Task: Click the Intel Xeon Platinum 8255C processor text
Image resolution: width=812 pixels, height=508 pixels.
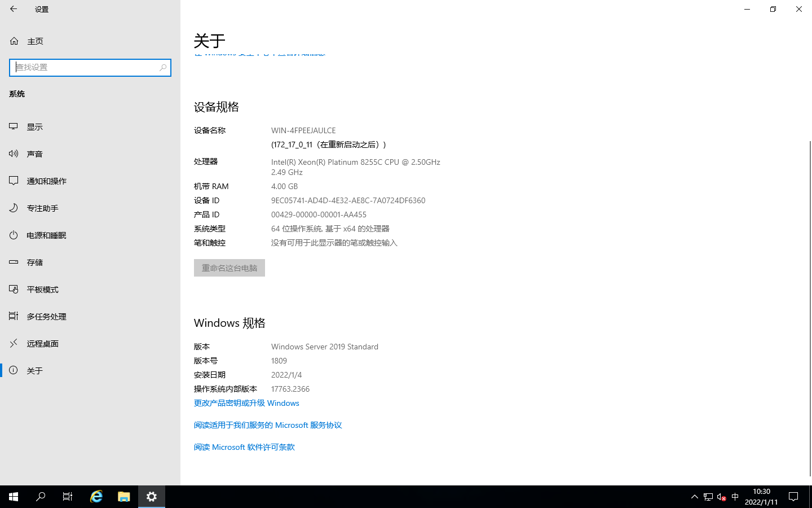Action: click(356, 167)
